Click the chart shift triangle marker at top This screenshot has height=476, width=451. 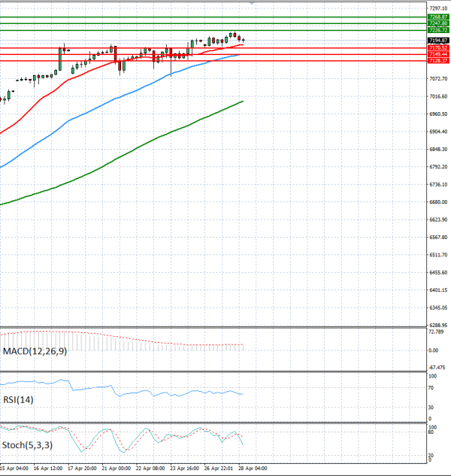pyautogui.click(x=251, y=3)
